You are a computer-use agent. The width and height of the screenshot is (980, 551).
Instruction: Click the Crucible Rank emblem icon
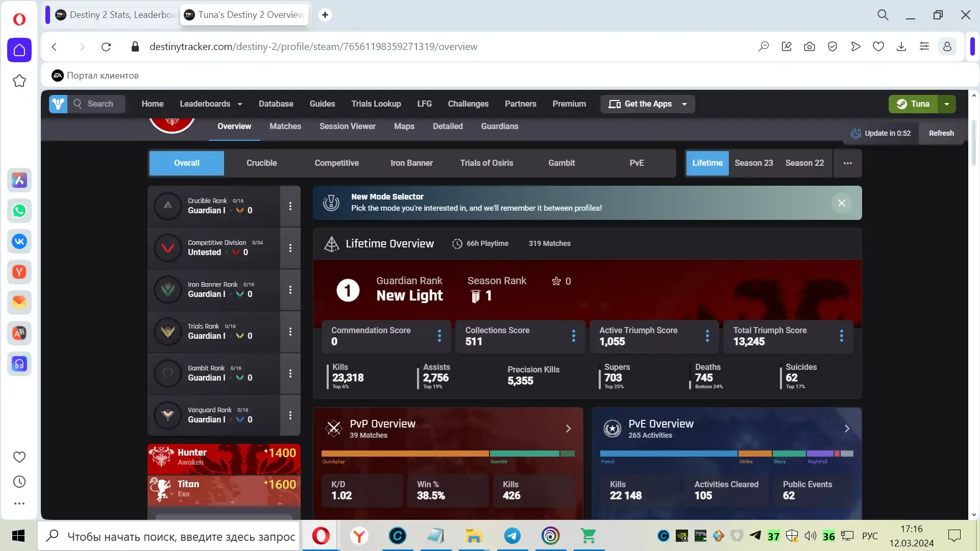pos(168,206)
